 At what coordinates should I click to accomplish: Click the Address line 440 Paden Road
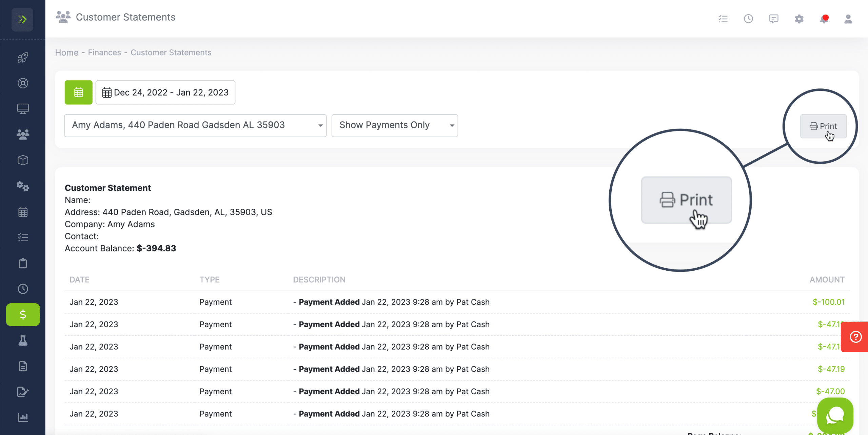(168, 212)
